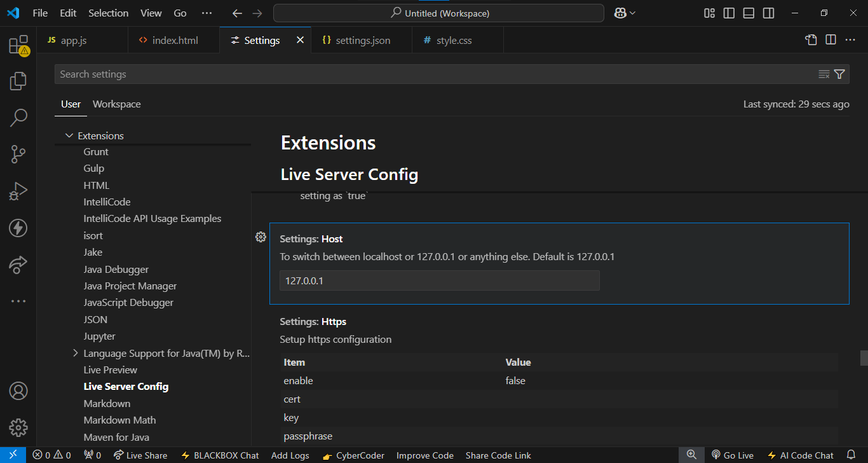Select JavaScript Debugger in settings tree
The height and width of the screenshot is (463, 868).
[128, 303]
